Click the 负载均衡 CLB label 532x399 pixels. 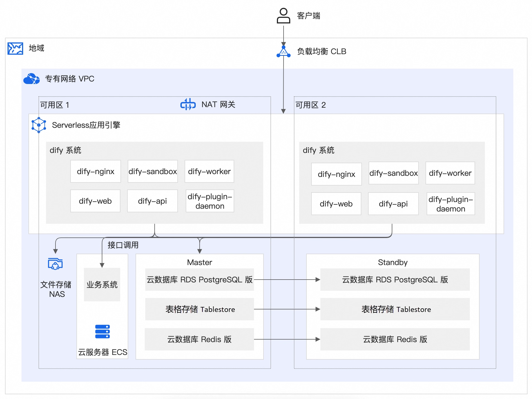pyautogui.click(x=322, y=51)
